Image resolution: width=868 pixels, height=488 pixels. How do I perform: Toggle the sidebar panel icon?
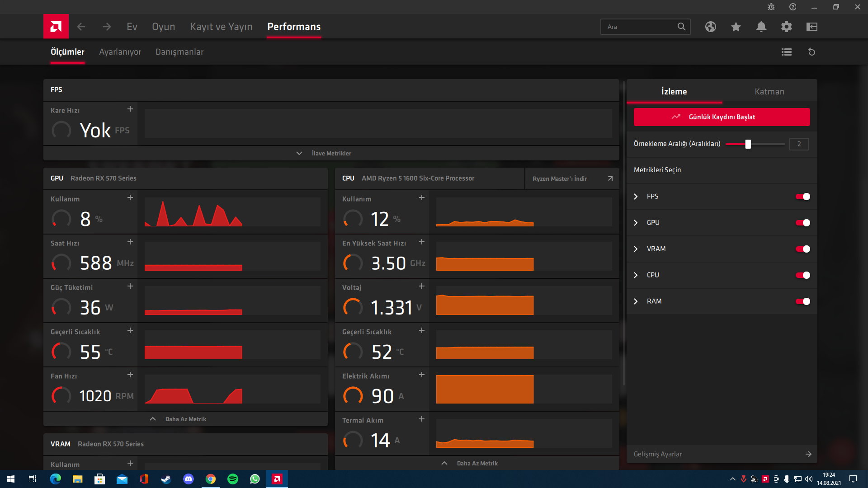(x=812, y=27)
